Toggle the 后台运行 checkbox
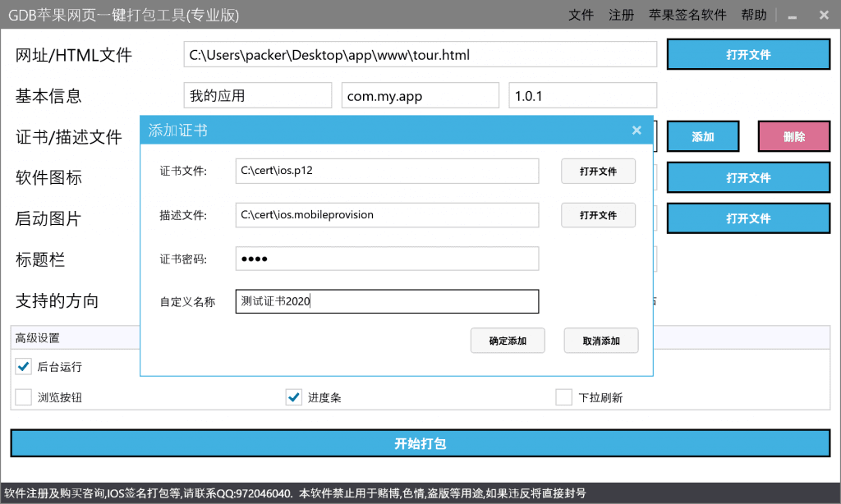This screenshot has width=841, height=504. 24,366
